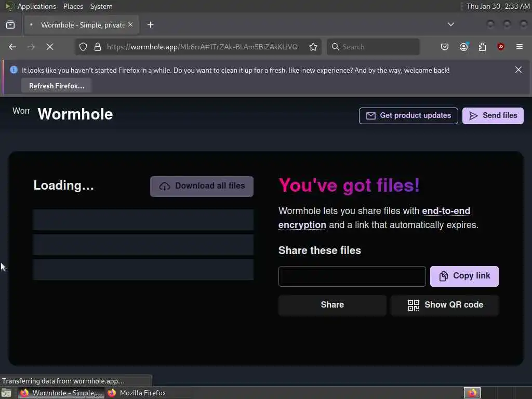532x399 pixels.
Task: Click Firefox icon in bottom-right workspace switcher
Action: coord(472,393)
